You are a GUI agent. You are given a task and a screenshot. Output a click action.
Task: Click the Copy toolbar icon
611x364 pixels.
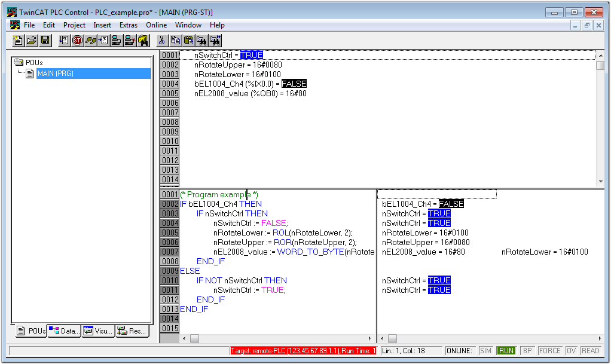pyautogui.click(x=175, y=40)
